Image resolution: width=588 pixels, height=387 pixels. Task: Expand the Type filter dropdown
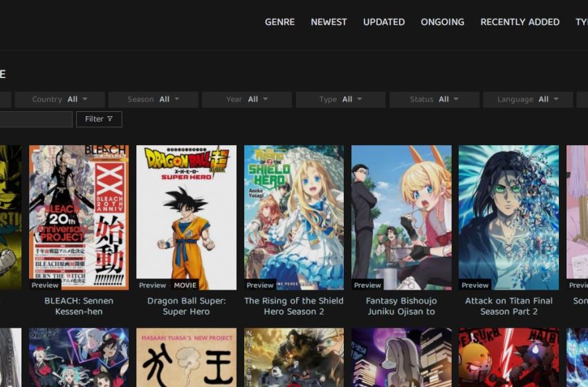(340, 100)
